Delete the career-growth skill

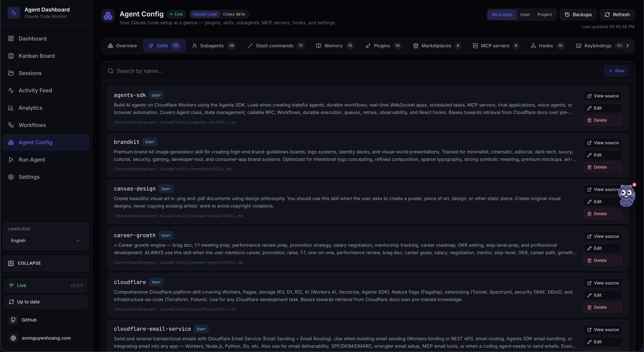pyautogui.click(x=603, y=260)
